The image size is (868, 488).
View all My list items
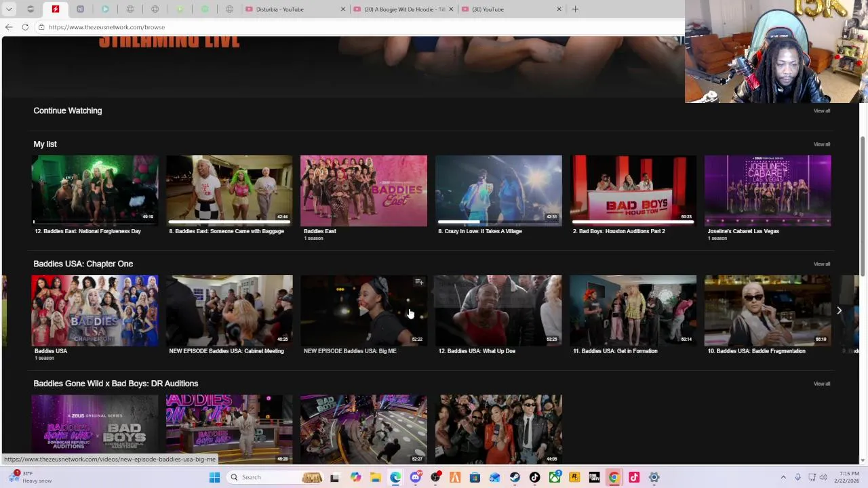[x=821, y=144]
